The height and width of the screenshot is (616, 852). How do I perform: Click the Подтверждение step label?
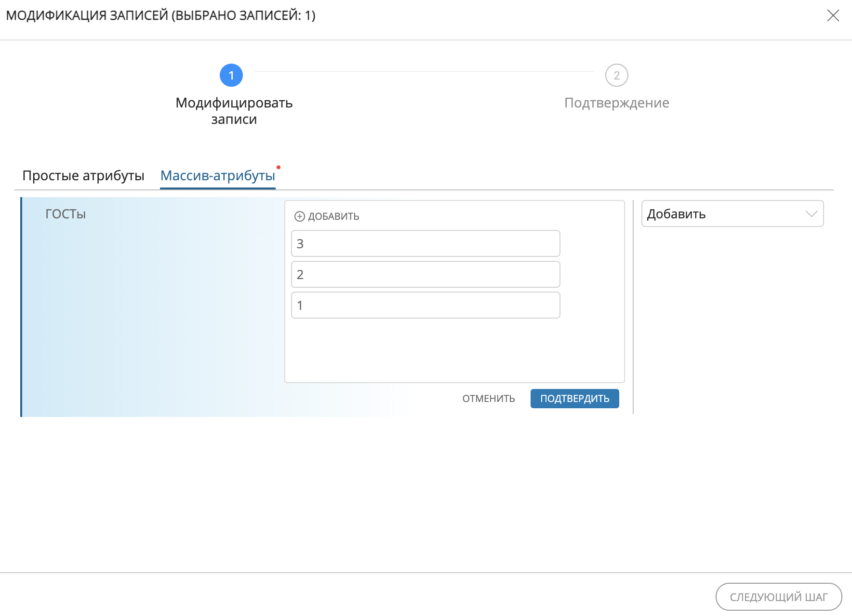pos(616,103)
